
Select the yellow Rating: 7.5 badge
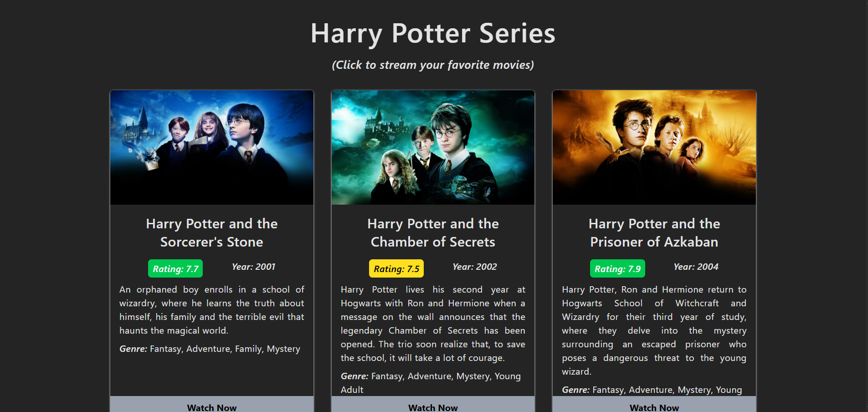click(x=396, y=268)
